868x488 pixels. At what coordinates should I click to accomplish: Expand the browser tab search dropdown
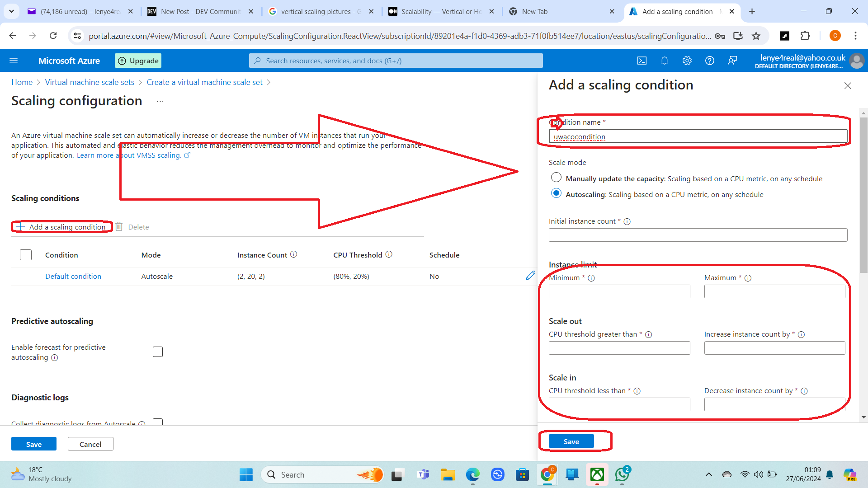click(x=11, y=11)
